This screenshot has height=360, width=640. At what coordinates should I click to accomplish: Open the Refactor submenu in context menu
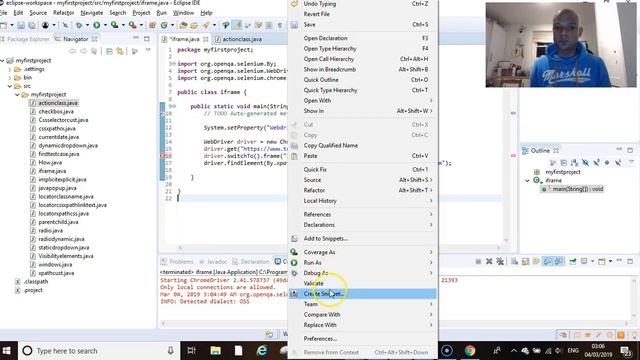click(362, 190)
